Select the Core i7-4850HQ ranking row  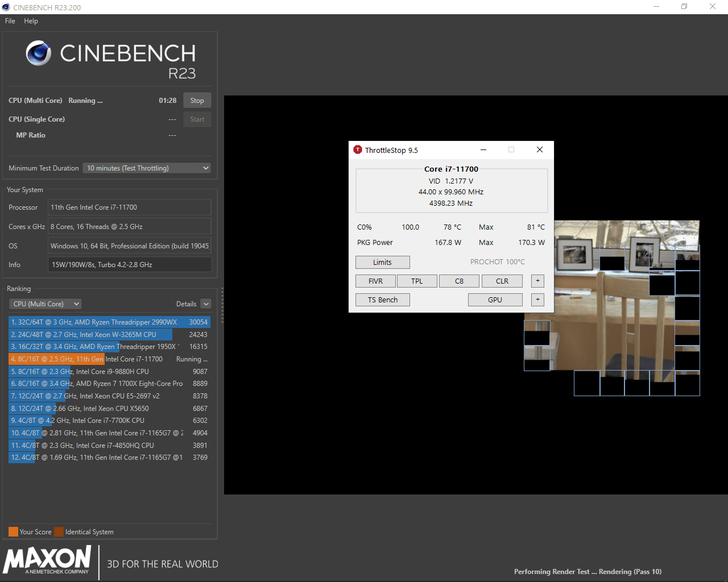pyautogui.click(x=109, y=446)
